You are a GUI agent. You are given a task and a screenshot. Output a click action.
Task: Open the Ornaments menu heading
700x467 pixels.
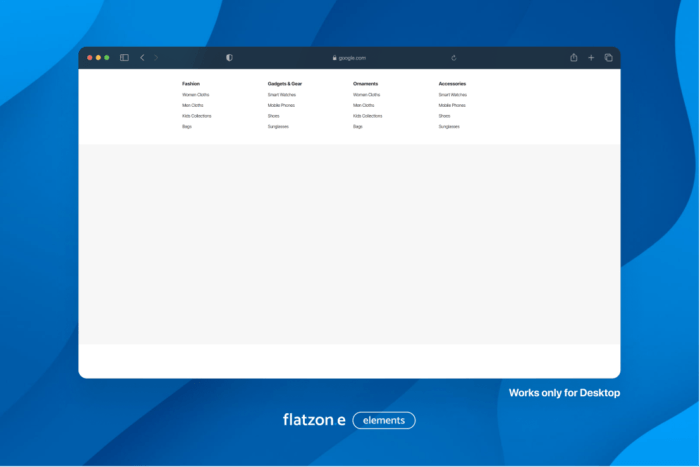(x=365, y=84)
